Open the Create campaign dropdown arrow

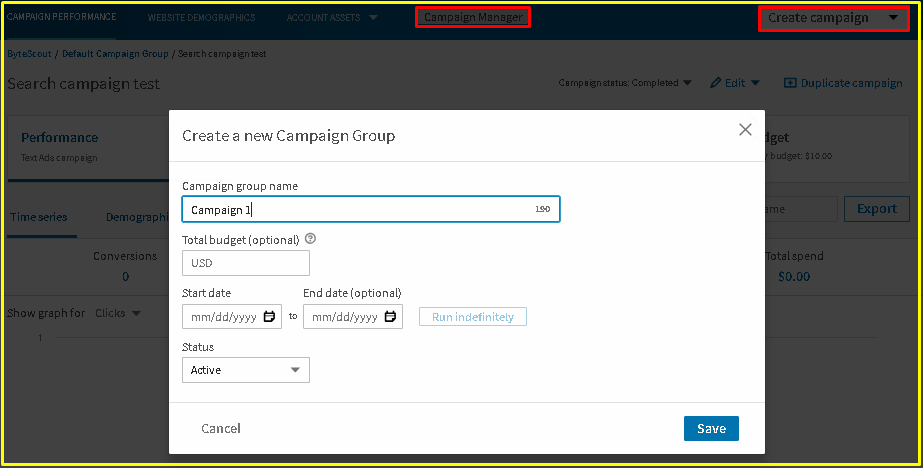893,18
